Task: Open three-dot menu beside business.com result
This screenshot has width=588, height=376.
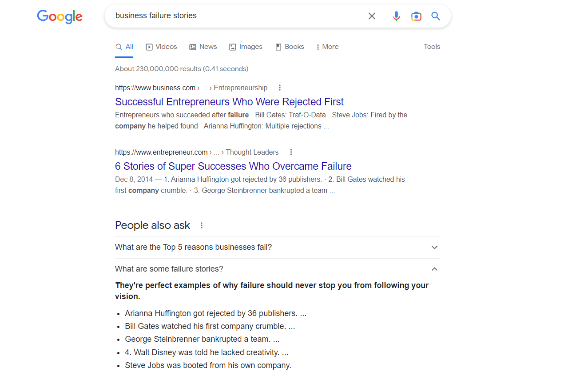Action: (279, 88)
